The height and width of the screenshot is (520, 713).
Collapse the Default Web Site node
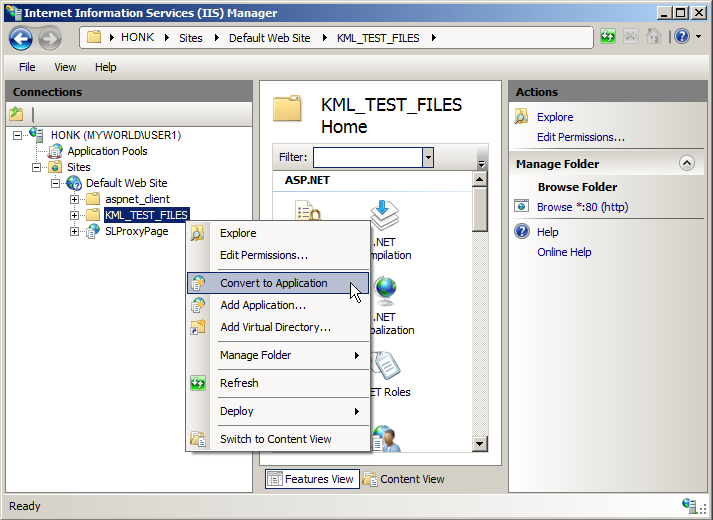(55, 183)
